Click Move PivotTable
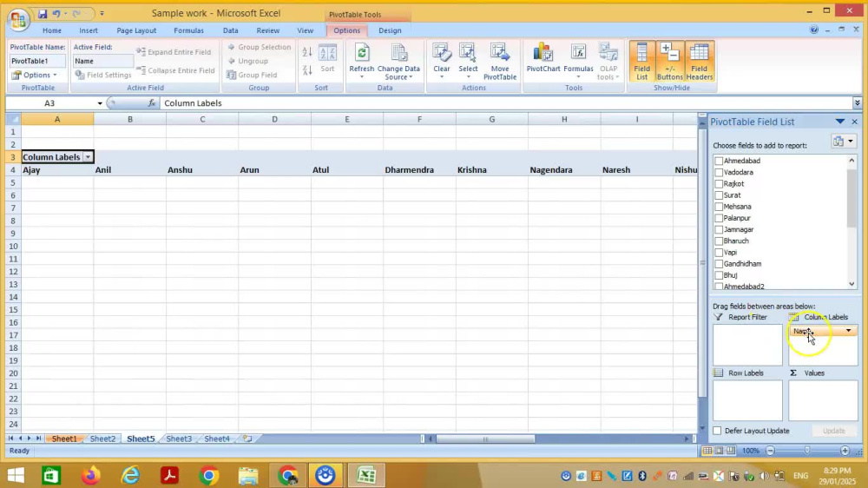 click(499, 61)
